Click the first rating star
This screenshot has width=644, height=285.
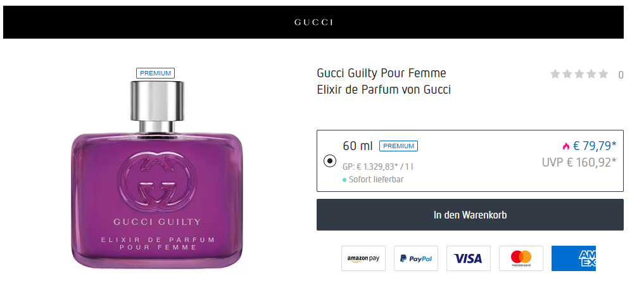pyautogui.click(x=555, y=74)
